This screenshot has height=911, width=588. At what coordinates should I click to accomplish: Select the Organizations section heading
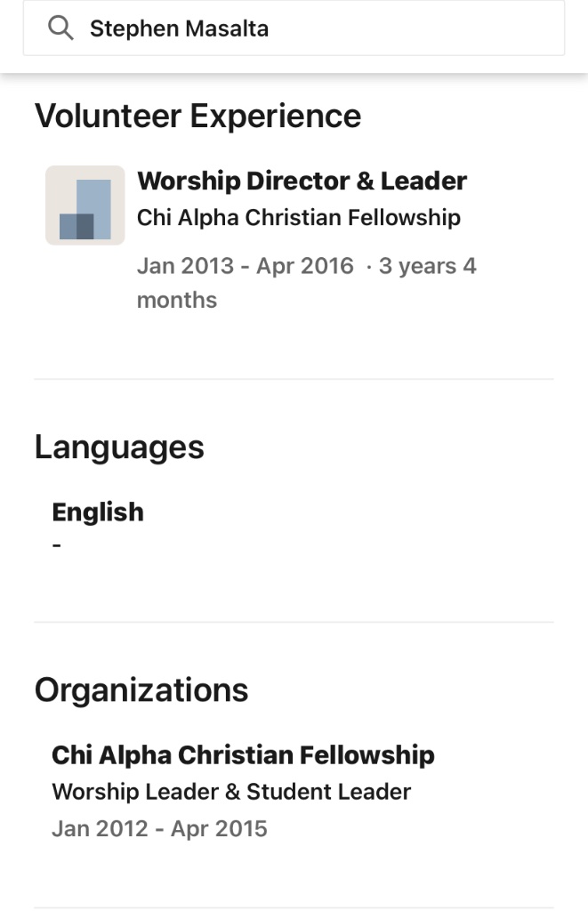[141, 690]
